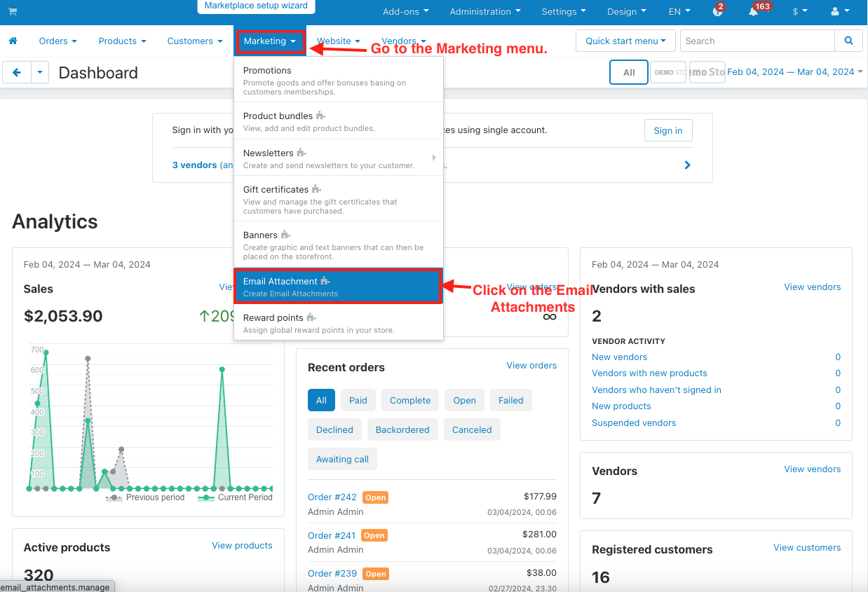
Task: Filter recent orders by Backordered
Action: pyautogui.click(x=403, y=429)
